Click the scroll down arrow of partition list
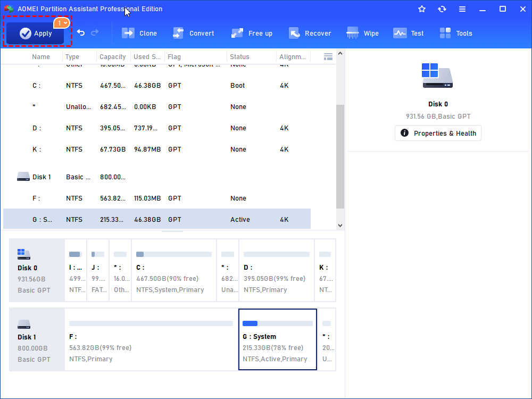 340,226
